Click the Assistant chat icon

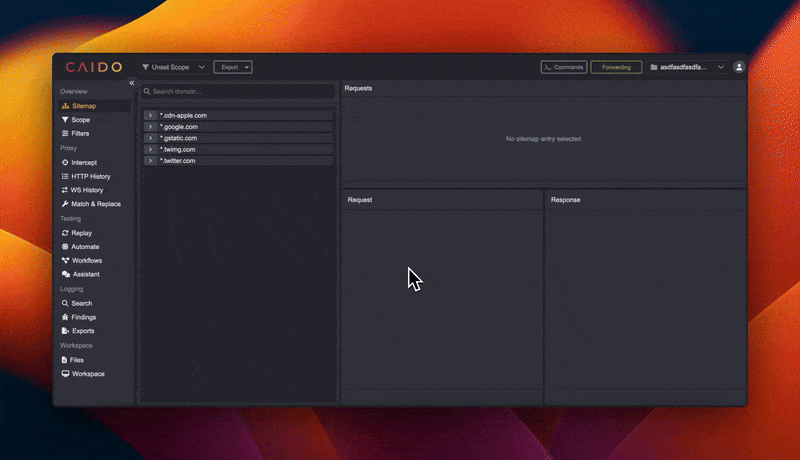(66, 274)
